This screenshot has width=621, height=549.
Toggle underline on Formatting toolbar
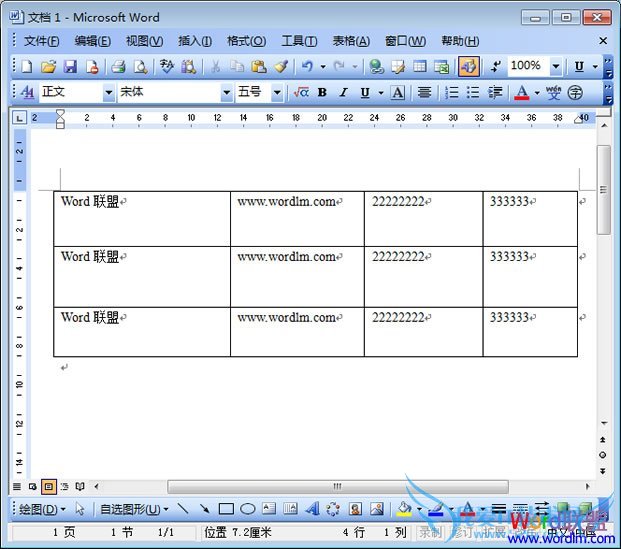coord(365,92)
